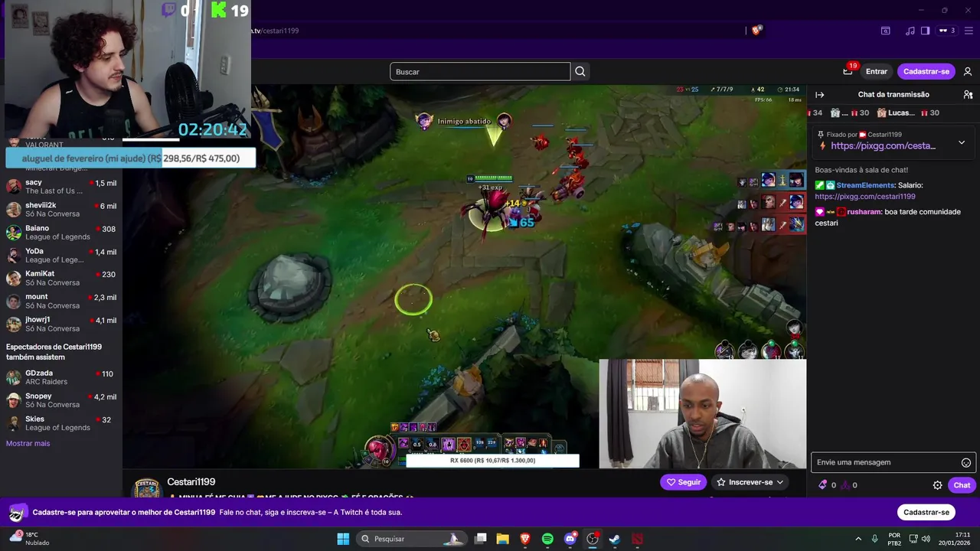The height and width of the screenshot is (551, 980).
Task: Open the chat community users icon
Action: 968,94
